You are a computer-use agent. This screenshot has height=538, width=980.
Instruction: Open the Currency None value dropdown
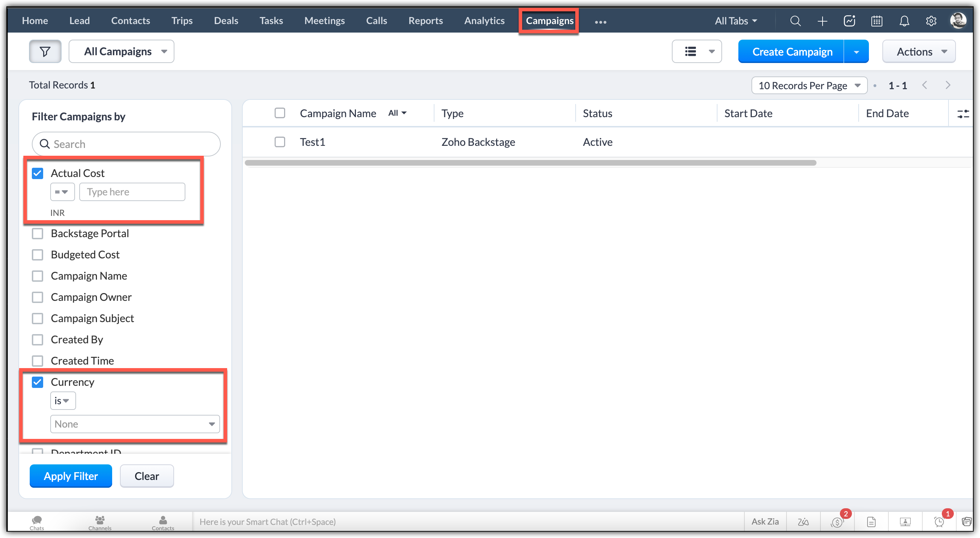coord(135,424)
